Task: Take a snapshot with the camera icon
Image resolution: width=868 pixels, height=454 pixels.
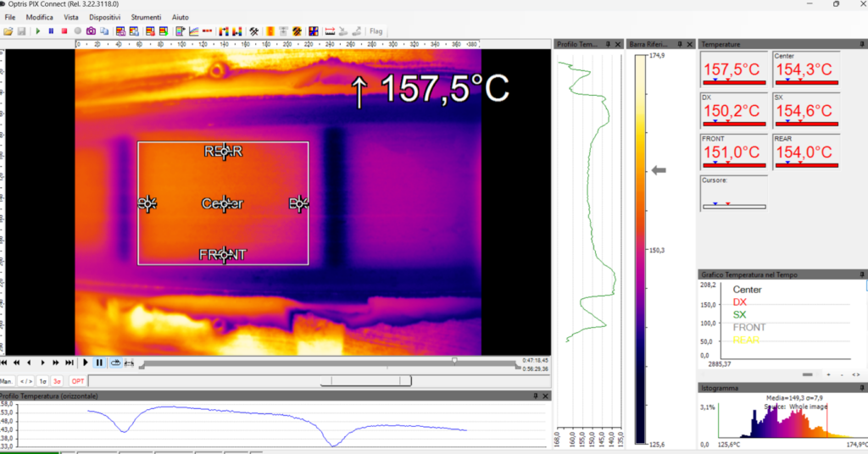Action: point(91,31)
